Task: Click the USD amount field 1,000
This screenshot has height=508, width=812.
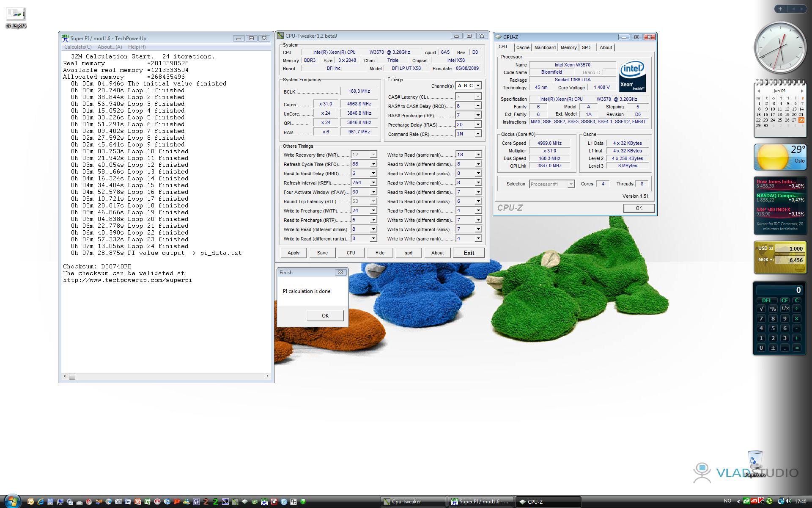Action: click(790, 248)
